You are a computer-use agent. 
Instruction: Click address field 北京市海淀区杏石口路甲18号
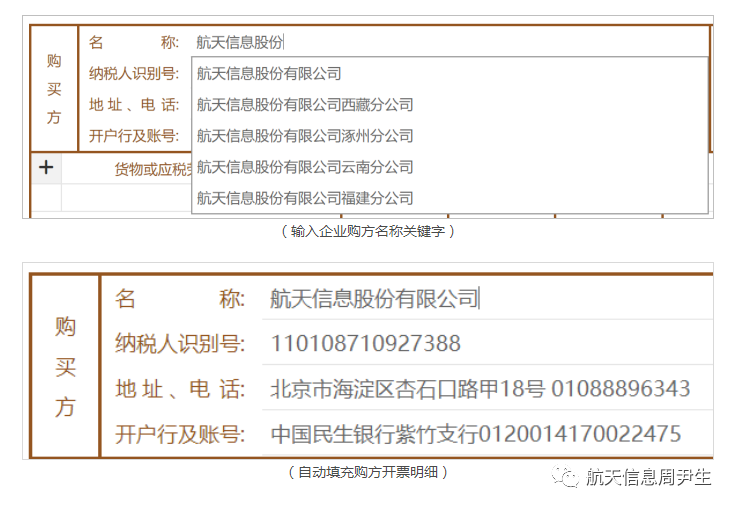tap(488, 389)
